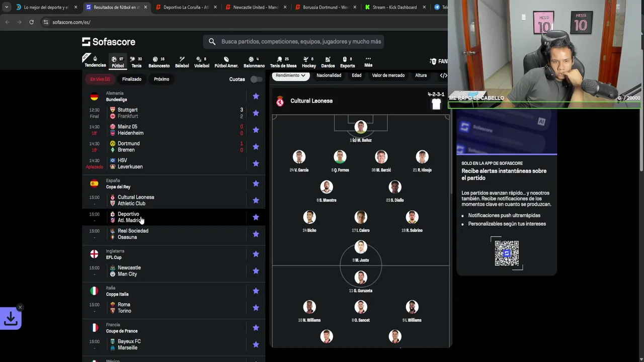Show Finalizado matches

(x=132, y=79)
